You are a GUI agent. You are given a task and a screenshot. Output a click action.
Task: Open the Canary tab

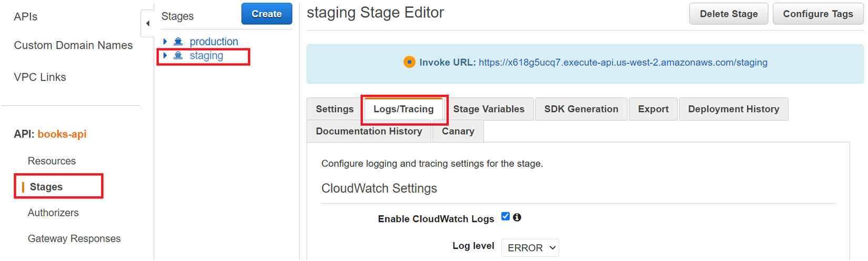pos(458,132)
